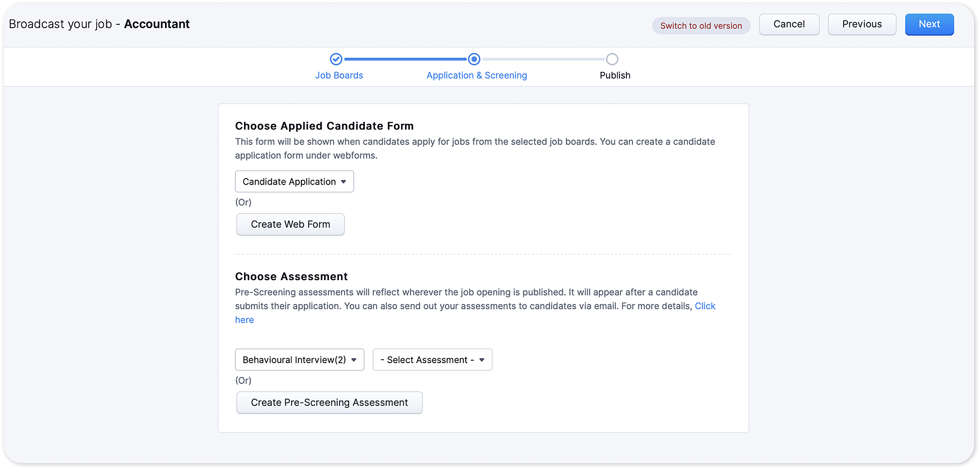The width and height of the screenshot is (980, 469).
Task: Select the Application & Screening step label
Action: pyautogui.click(x=476, y=75)
